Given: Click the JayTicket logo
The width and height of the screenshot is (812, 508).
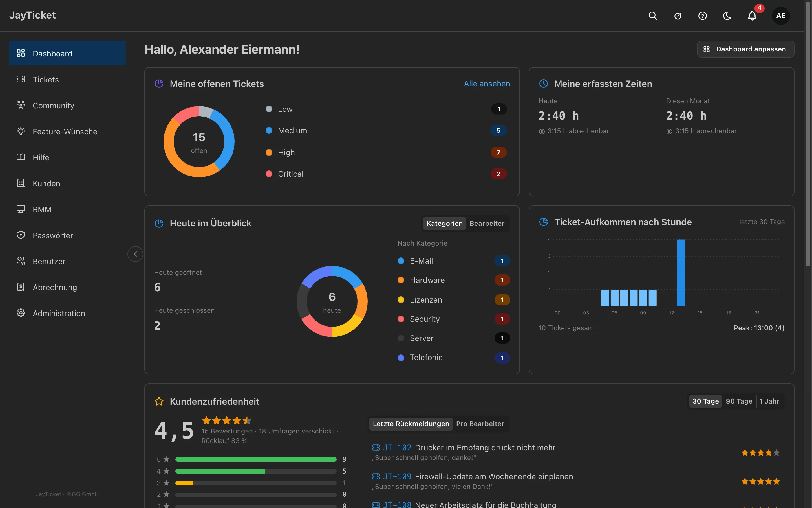Looking at the screenshot, I should tap(32, 15).
